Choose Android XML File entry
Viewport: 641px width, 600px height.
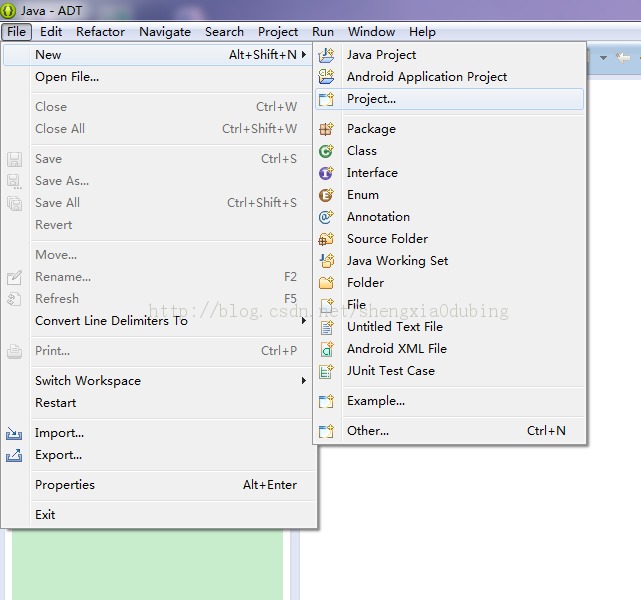pos(450,349)
